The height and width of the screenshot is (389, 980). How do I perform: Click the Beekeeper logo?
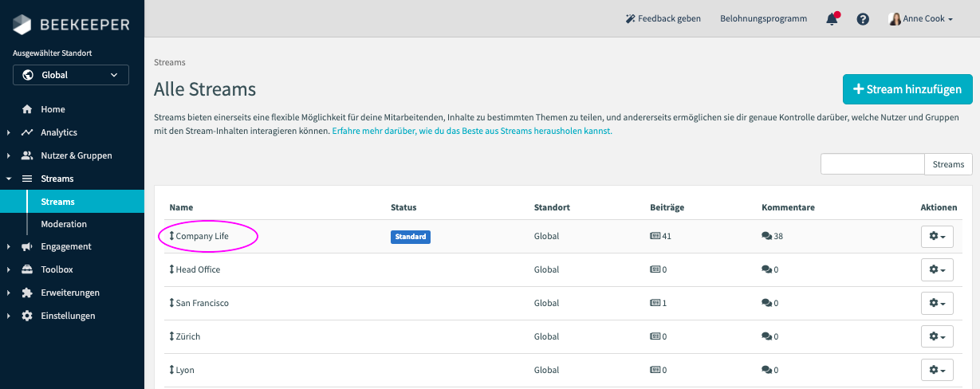coord(71,26)
